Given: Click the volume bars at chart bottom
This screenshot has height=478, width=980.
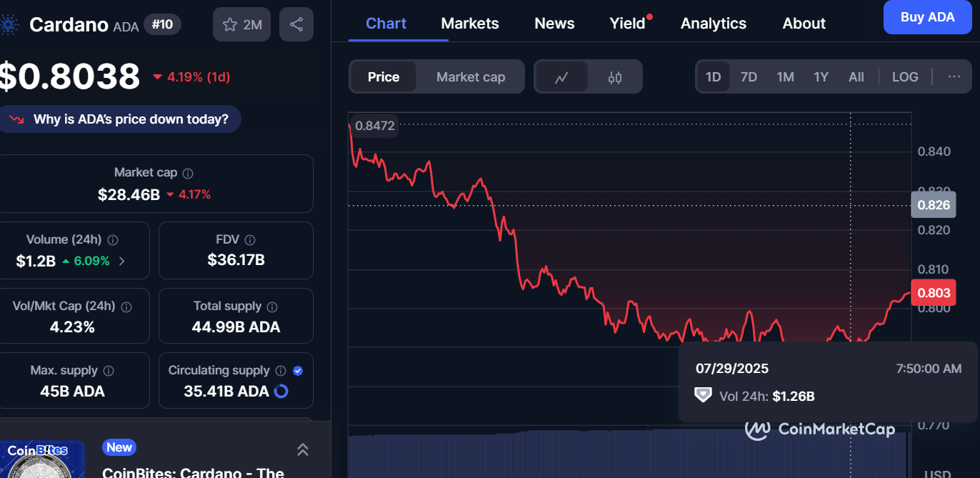Looking at the screenshot, I should tap(629, 454).
